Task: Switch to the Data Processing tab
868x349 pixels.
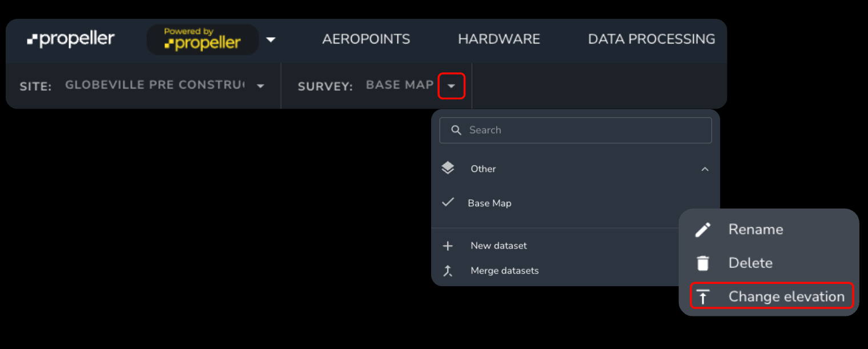Action: click(651, 39)
